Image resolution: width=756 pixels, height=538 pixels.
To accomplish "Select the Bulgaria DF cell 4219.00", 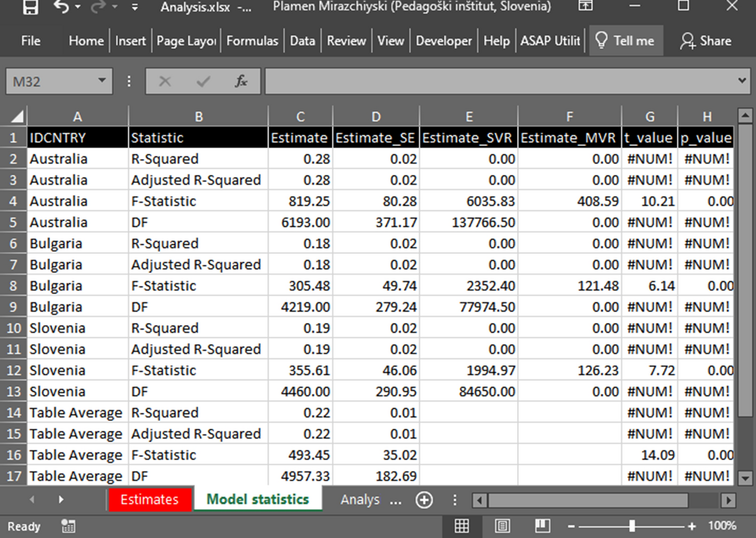I will coord(300,307).
